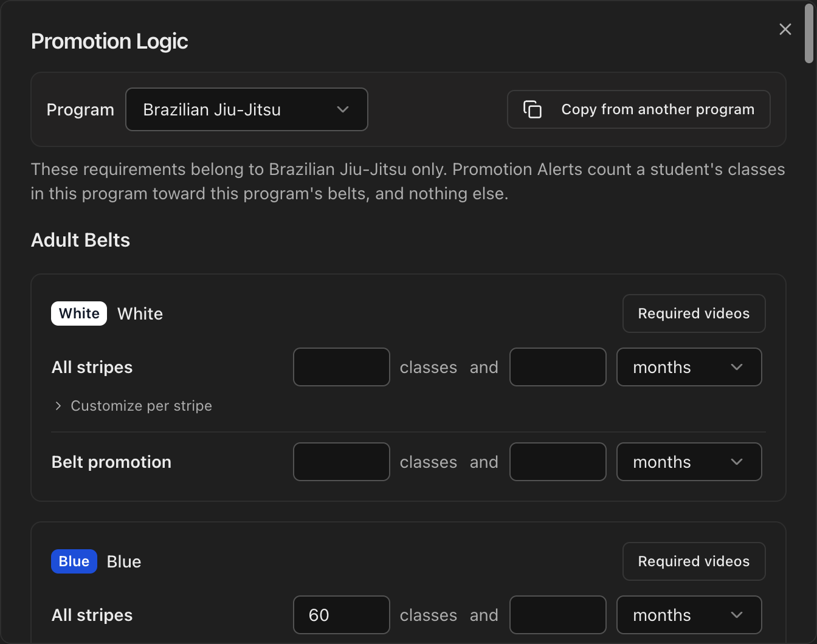817x644 pixels.
Task: Focus Blue All stripes duration input
Action: (558, 615)
